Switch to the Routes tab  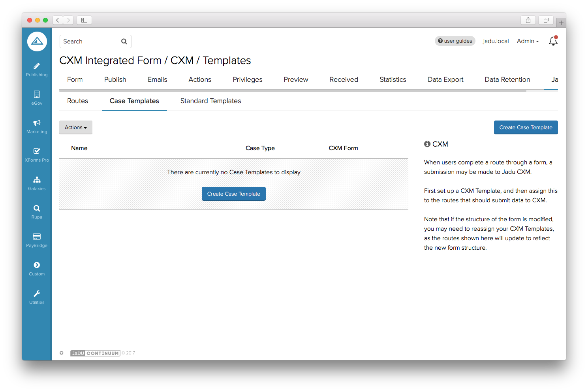(x=77, y=101)
